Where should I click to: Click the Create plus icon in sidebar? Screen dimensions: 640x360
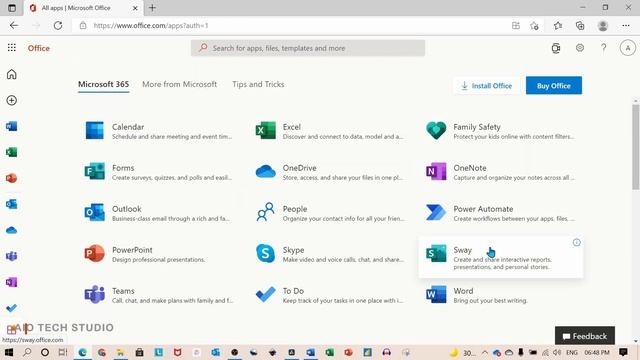coord(11,100)
